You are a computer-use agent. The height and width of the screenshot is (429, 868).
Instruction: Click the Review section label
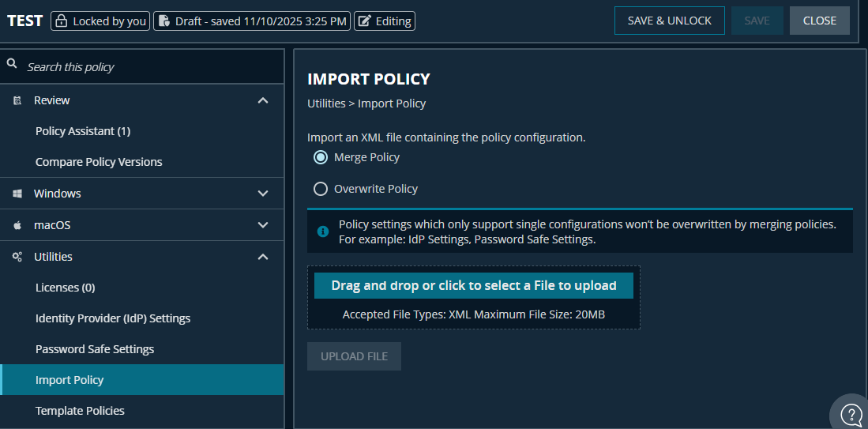pos(51,100)
